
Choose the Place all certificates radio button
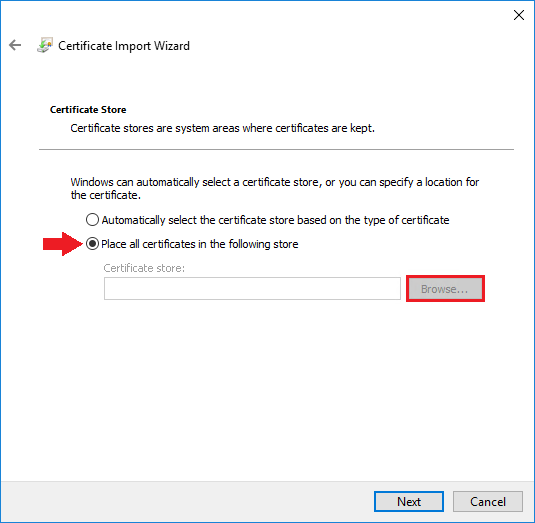(x=92, y=244)
